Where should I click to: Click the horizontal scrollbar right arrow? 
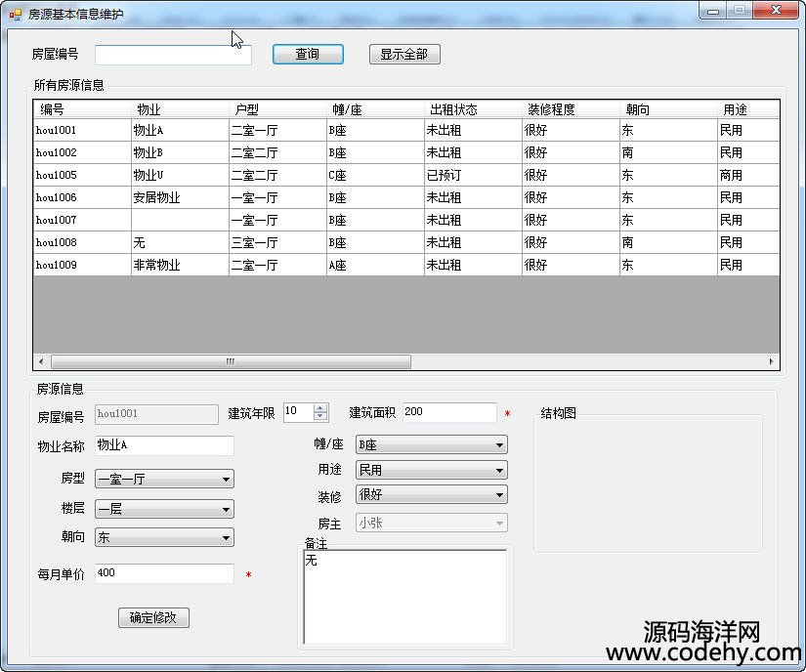pyautogui.click(x=772, y=361)
